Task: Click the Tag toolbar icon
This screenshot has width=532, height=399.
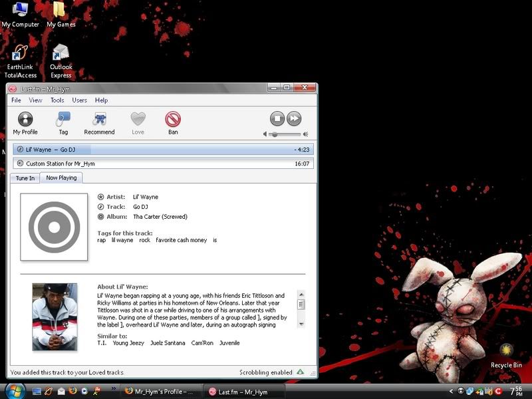Action: (x=63, y=120)
